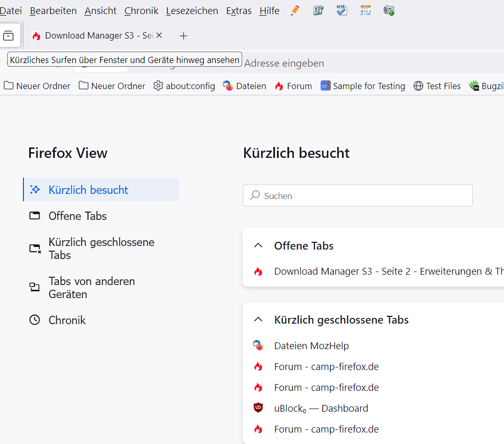The height and width of the screenshot is (444, 504).
Task: Open the Lesezeichen menu
Action: [192, 10]
